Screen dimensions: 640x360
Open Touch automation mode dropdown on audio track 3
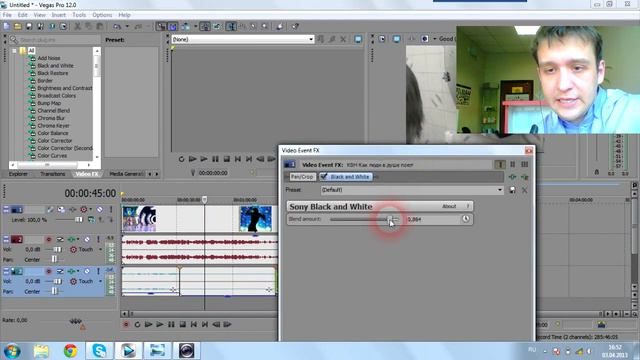click(100, 281)
